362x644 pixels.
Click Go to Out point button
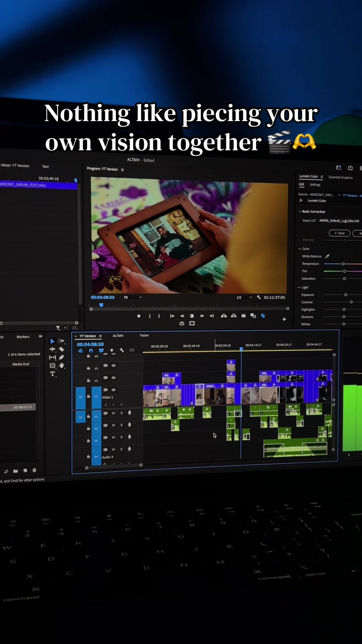[212, 316]
